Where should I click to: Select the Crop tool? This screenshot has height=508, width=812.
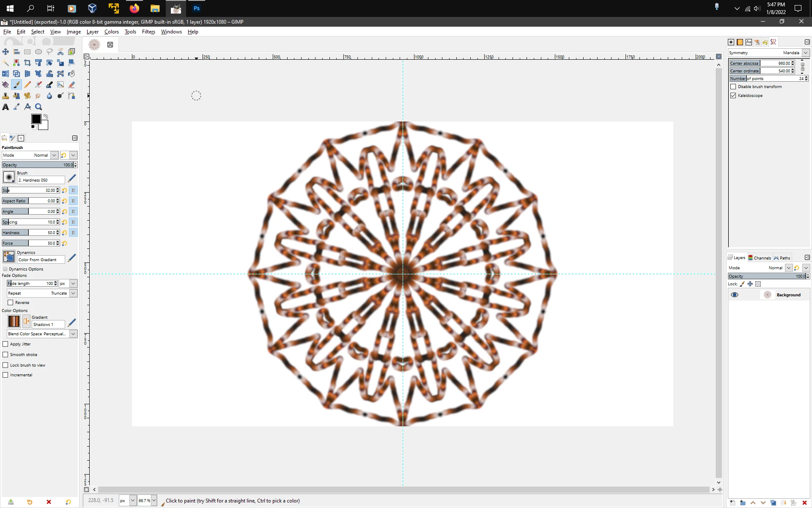(x=27, y=63)
